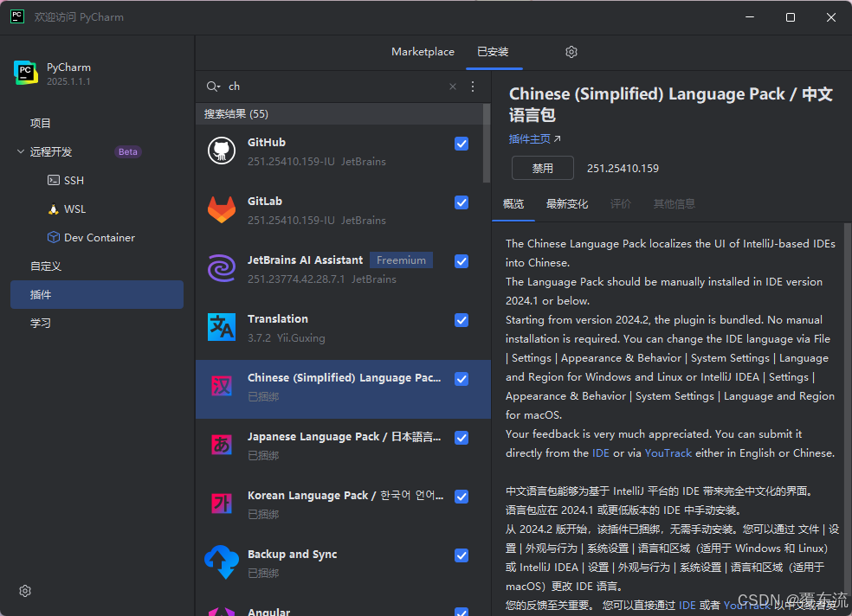852x616 pixels.
Task: Uncheck the GitLab plugin checkbox
Action: pos(461,202)
